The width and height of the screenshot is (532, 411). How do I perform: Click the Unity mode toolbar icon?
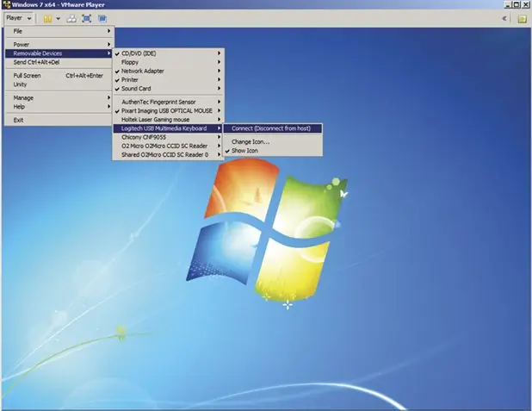tap(102, 19)
